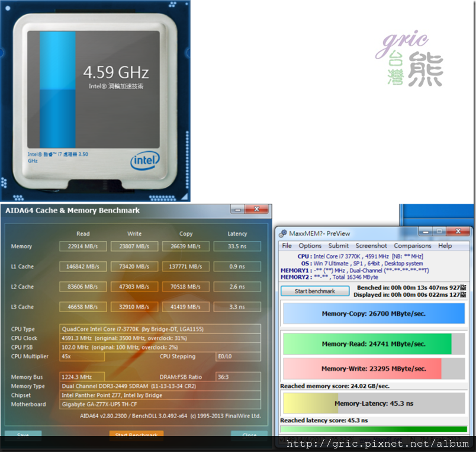Image resolution: width=476 pixels, height=452 pixels.
Task: Open the Submit menu in MaxxMEM
Action: point(338,245)
